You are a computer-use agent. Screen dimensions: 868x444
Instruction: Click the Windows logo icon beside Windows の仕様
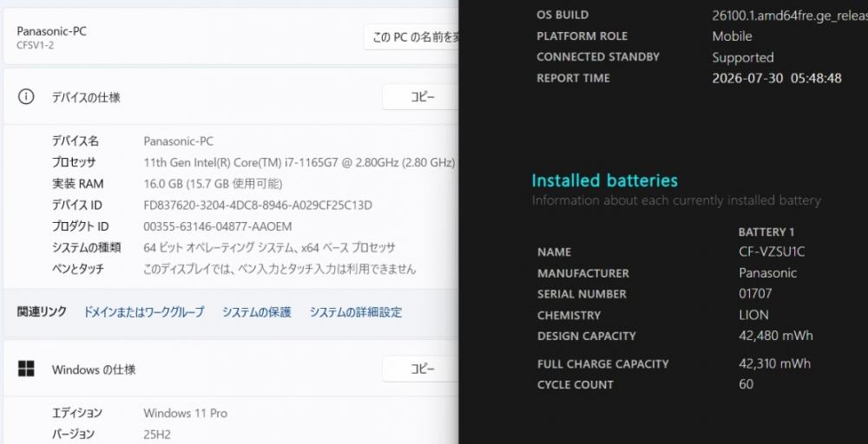tap(26, 369)
